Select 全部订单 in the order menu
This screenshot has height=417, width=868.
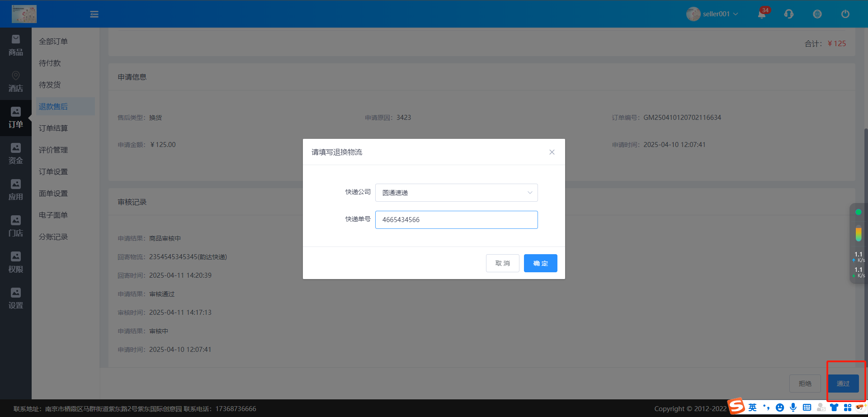(53, 42)
